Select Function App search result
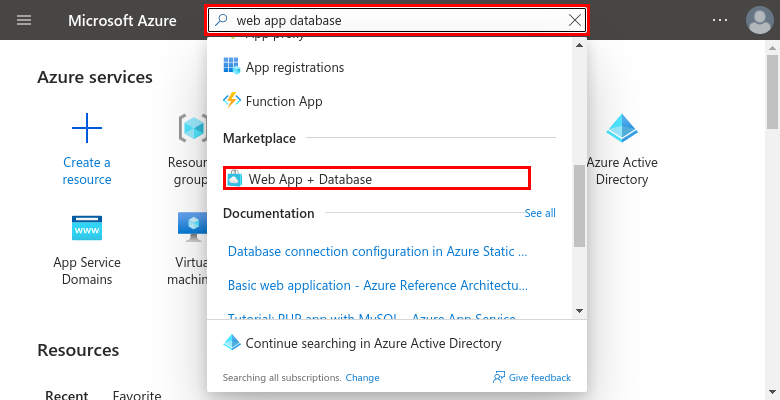 (x=283, y=101)
